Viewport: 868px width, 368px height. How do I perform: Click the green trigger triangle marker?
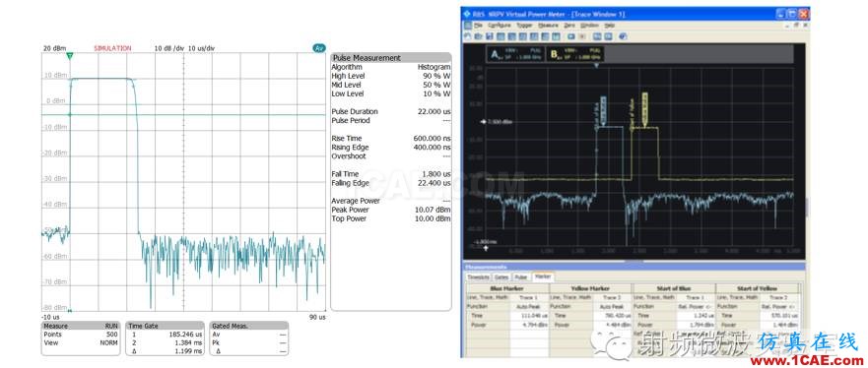click(x=69, y=56)
